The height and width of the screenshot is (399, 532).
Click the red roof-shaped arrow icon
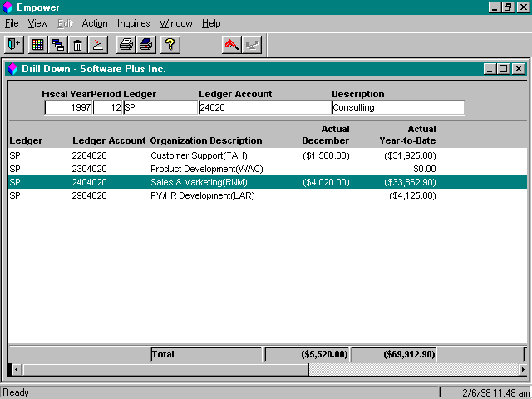(232, 44)
